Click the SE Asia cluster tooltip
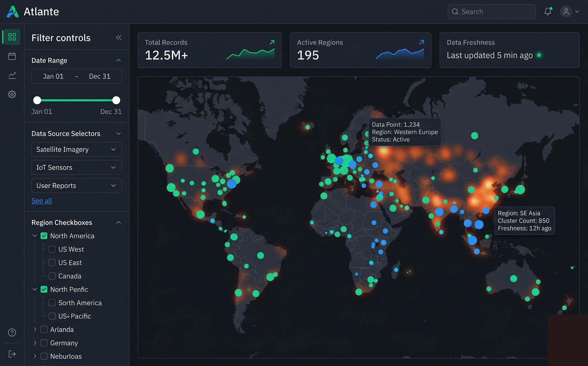Screen dimensions: 588x366 click(x=524, y=220)
